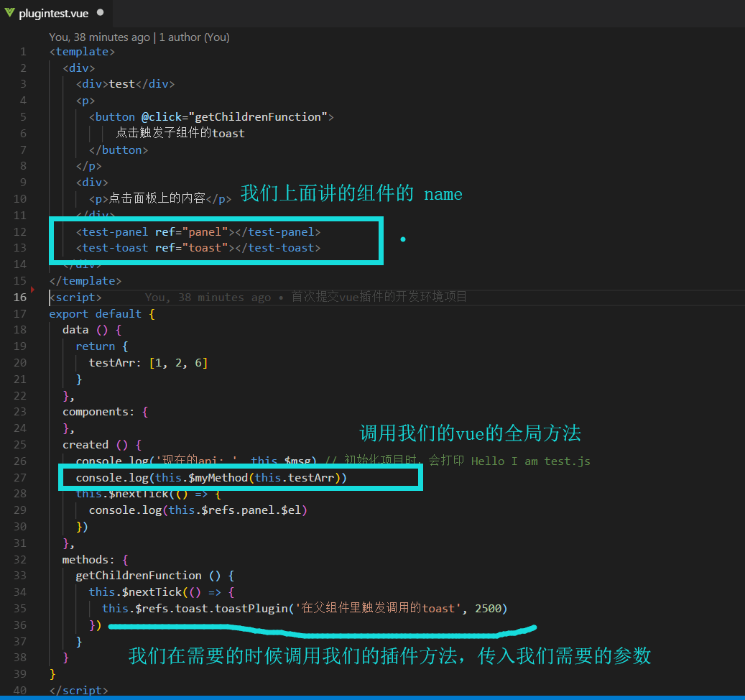Click the closing template tag on line 15
The image size is (745, 700).
point(85,280)
